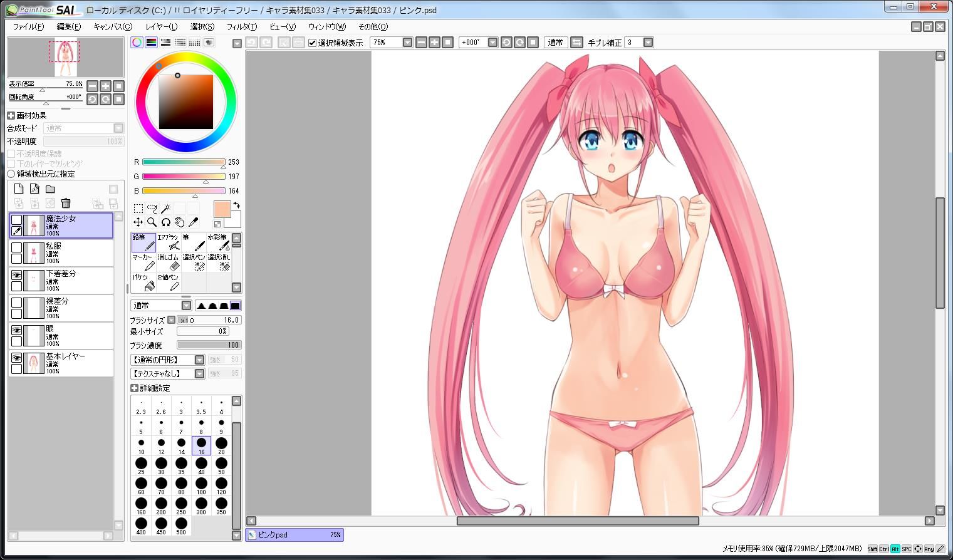Screen dimensions: 953x560
Task: Select the eyedropper color picker tool
Action: point(194,222)
